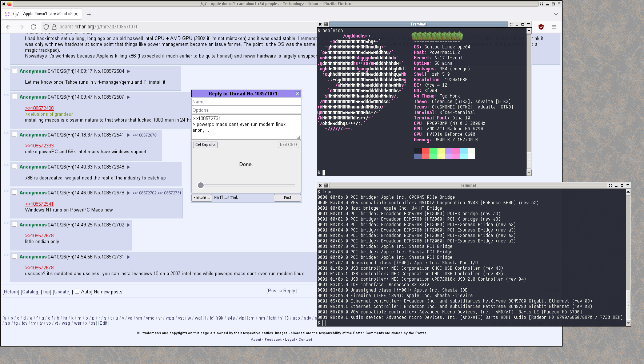The image size is (644, 364).
Task: Click the Update link at thread bottom
Action: pos(62,292)
